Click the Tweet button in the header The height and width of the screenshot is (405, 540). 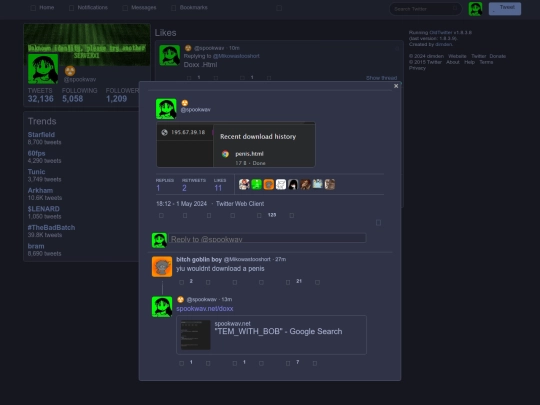pos(505,9)
